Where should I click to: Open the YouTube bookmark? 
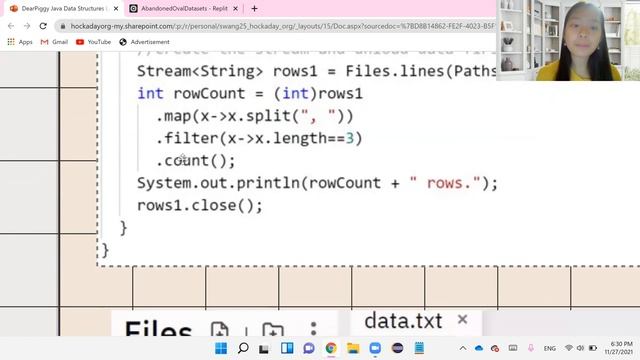[x=93, y=42]
